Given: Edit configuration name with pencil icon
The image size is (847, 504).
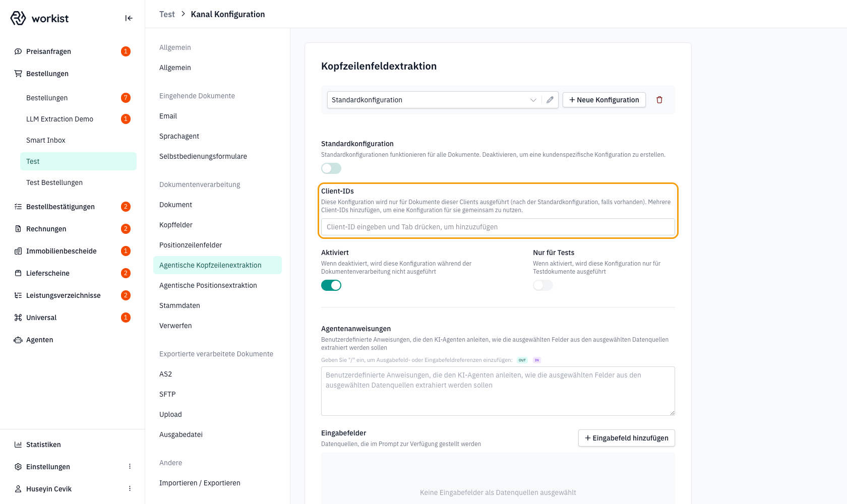Looking at the screenshot, I should [550, 100].
